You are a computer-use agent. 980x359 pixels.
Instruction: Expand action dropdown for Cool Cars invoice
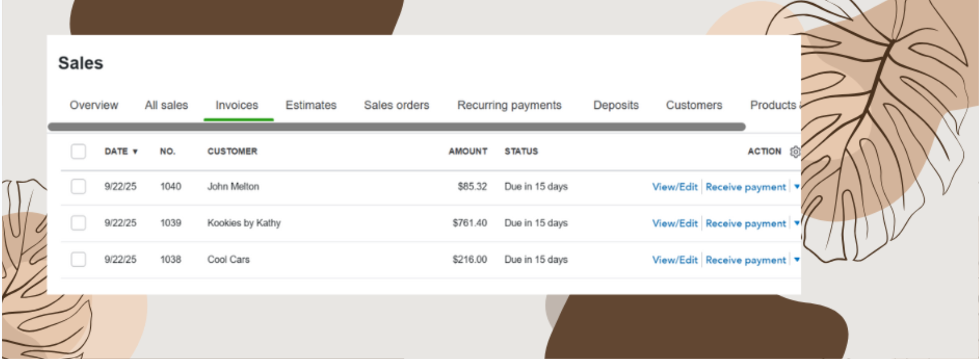(796, 260)
